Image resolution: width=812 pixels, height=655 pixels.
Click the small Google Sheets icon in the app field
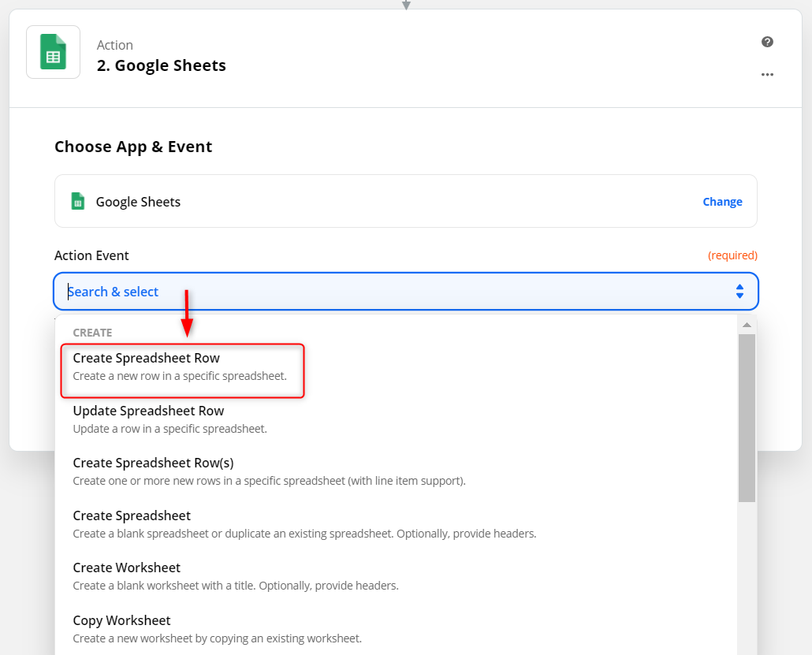[77, 201]
